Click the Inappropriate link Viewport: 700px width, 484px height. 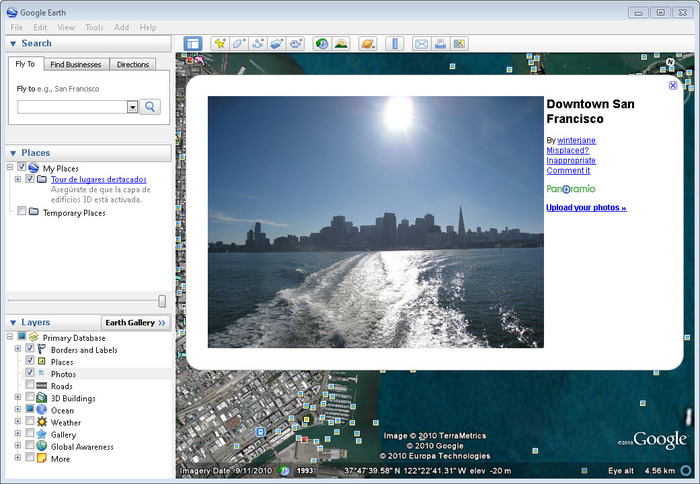[571, 160]
